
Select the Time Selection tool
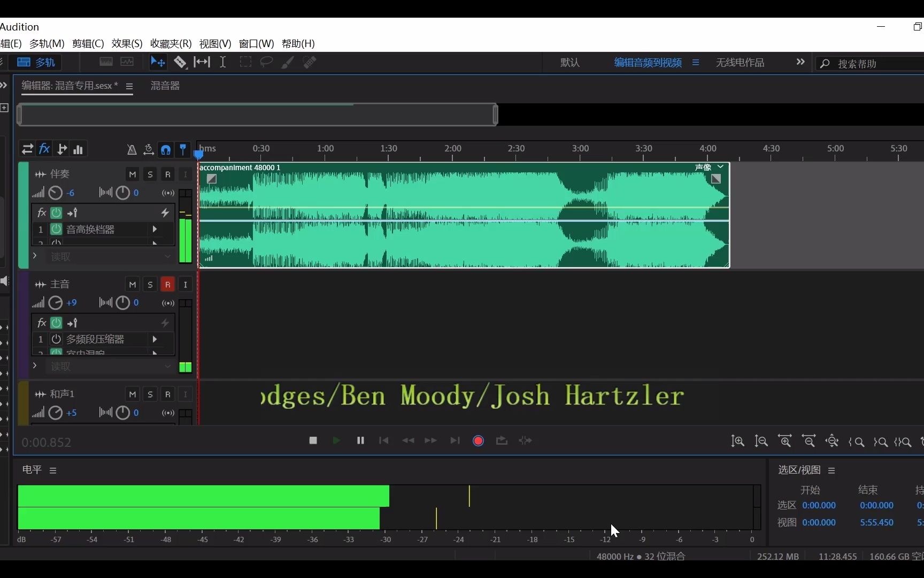tap(223, 62)
